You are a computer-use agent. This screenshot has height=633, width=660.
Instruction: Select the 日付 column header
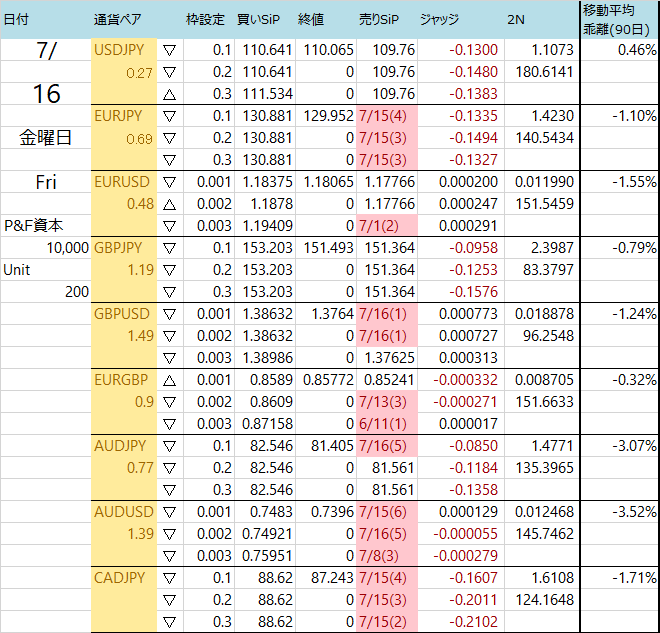point(16,19)
